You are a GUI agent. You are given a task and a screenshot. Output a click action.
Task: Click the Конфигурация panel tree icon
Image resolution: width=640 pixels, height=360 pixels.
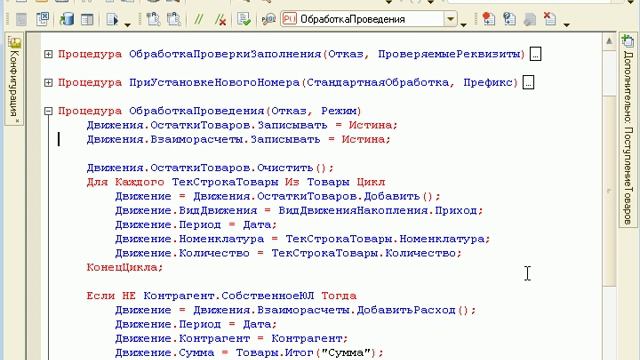click(14, 42)
